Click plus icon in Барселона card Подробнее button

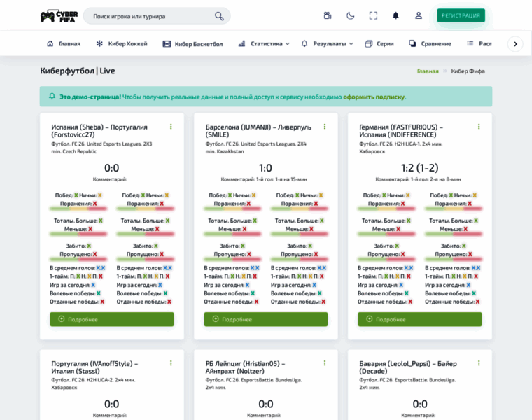coord(216,319)
